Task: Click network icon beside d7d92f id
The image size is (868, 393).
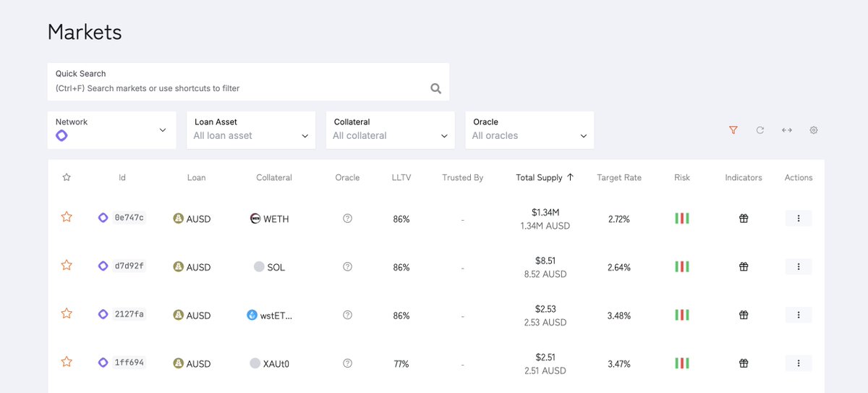Action: pyautogui.click(x=103, y=266)
